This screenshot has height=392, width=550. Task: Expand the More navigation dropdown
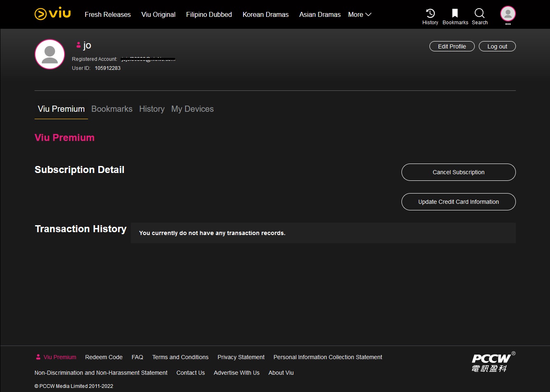pyautogui.click(x=360, y=14)
